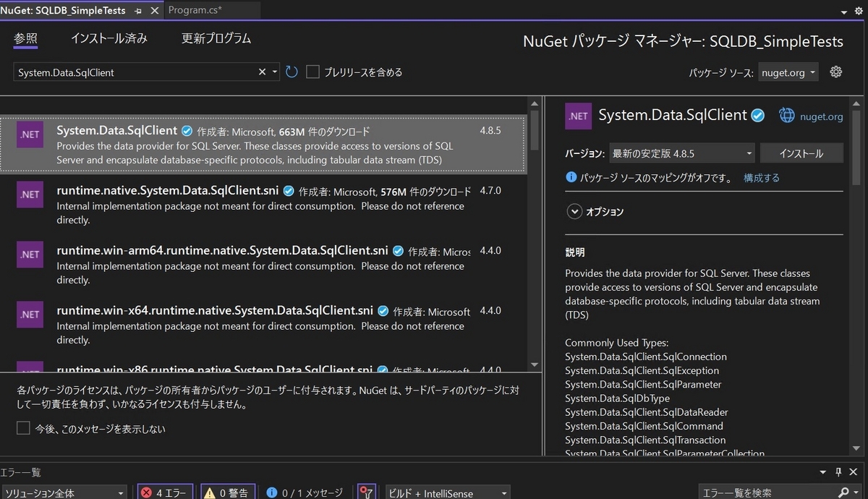Refresh the NuGet package search results
This screenshot has height=499, width=868.
pyautogui.click(x=292, y=72)
